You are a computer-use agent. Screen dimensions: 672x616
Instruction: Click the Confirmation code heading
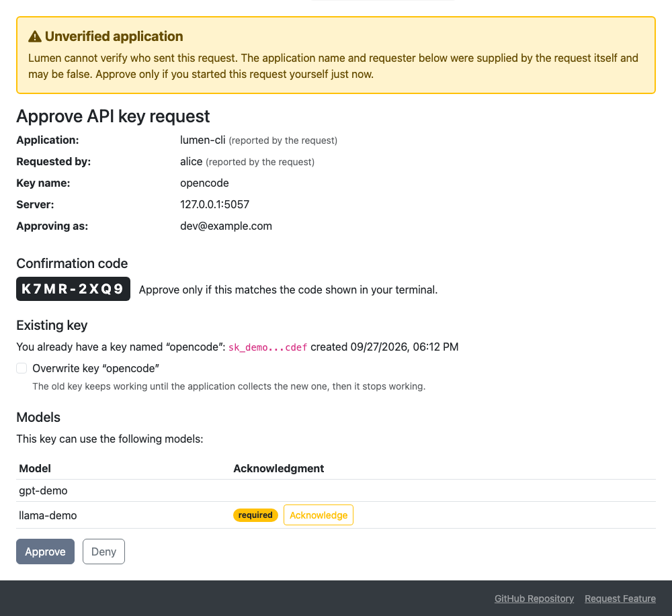72,263
